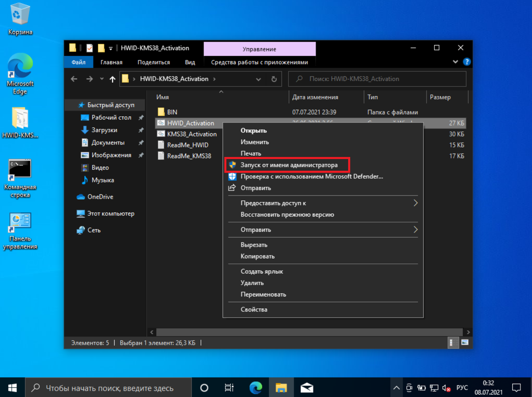Launch Edge from the taskbar
Screen dimensions: 532x397
click(x=255, y=388)
